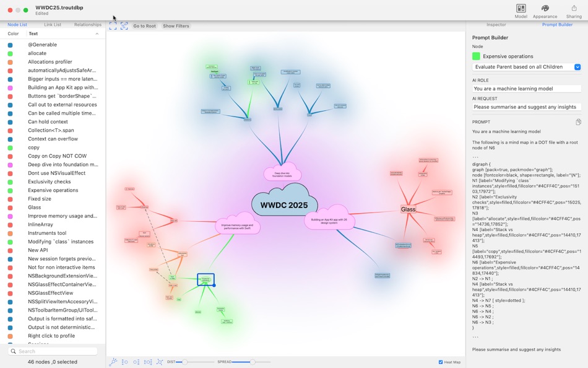The width and height of the screenshot is (588, 368).
Task: Select the right-aligned list layout icon
Action: pos(136,362)
